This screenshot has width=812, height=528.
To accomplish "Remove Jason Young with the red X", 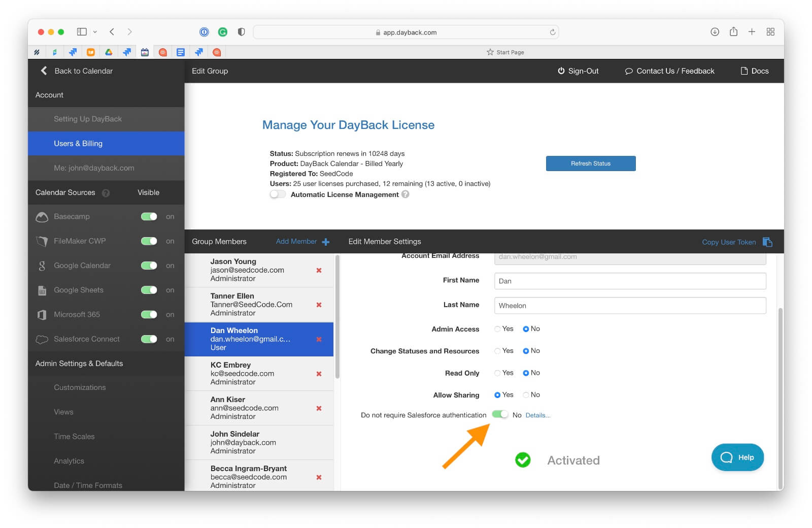I will pos(319,270).
